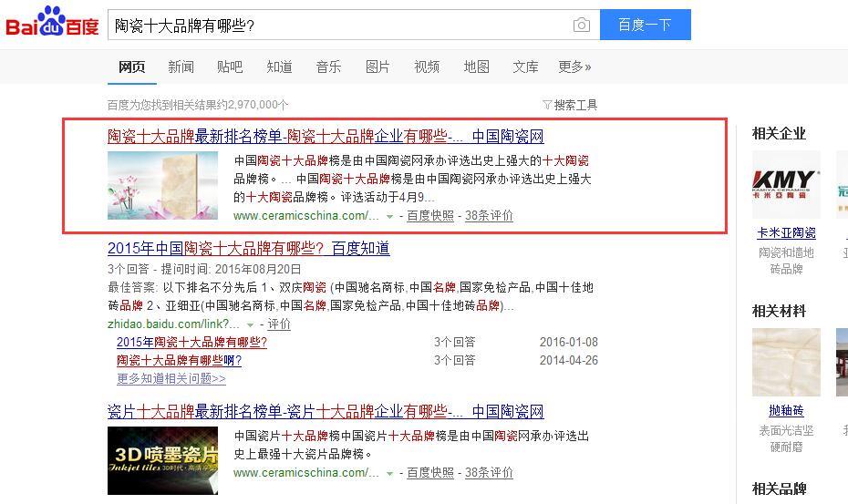Open result 陶瓷十大品牌最新排名榜单 title link
848x504 pixels.
[326, 137]
